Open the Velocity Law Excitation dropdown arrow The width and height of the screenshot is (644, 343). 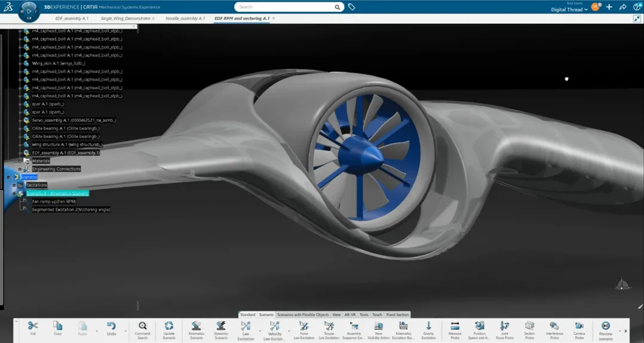289,330
